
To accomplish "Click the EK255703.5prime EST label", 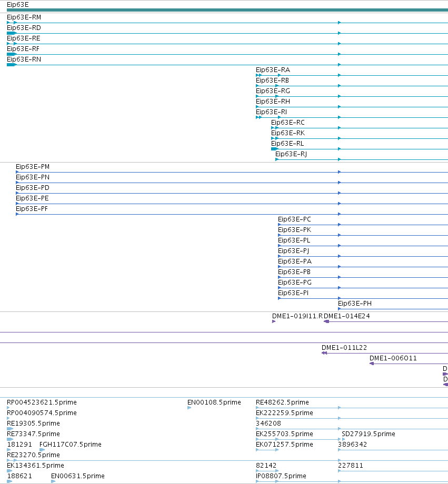I will (x=285, y=433).
